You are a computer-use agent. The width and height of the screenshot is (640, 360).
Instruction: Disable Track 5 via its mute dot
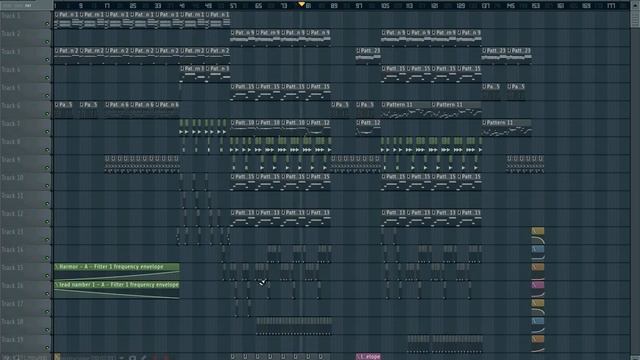click(47, 96)
